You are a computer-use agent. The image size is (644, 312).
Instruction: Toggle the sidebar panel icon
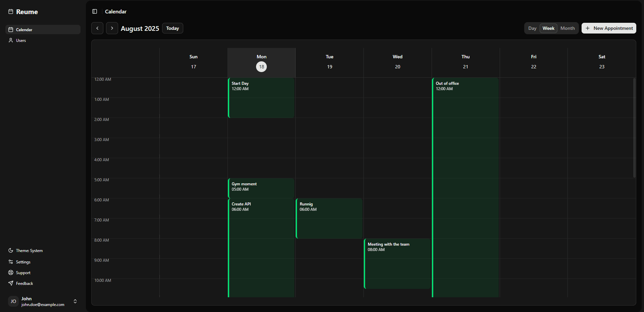tap(95, 11)
